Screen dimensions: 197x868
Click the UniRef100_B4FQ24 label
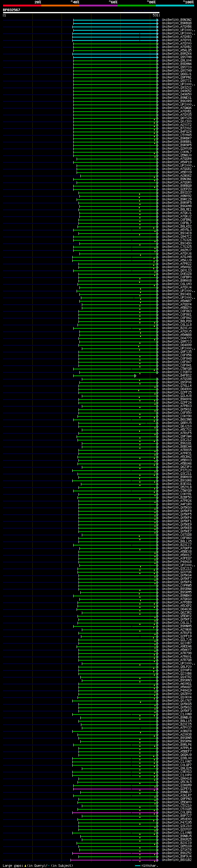[177, 132]
